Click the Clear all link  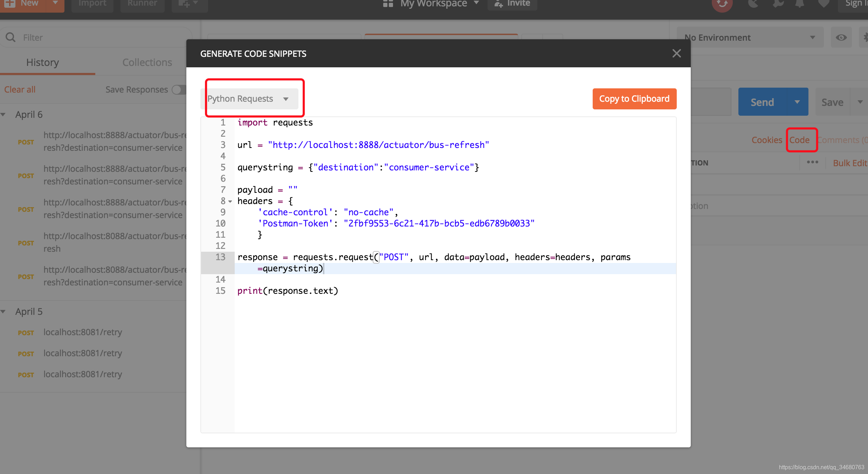tap(20, 90)
